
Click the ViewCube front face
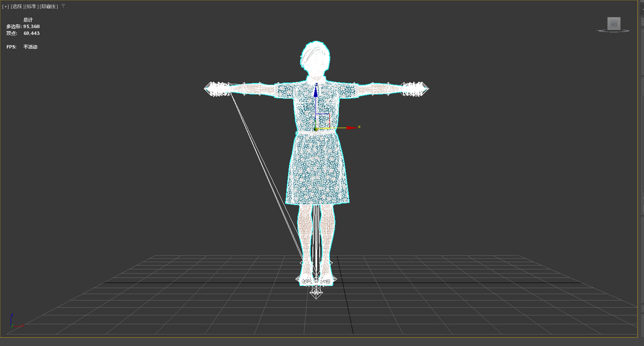coord(614,24)
